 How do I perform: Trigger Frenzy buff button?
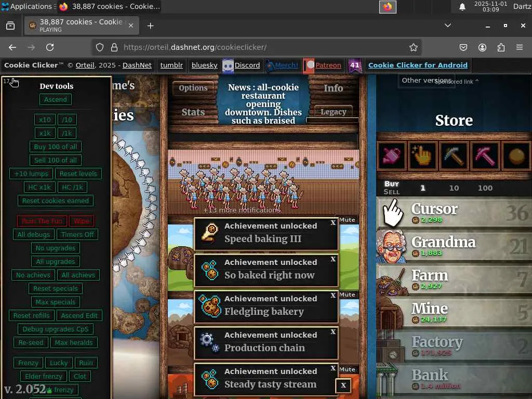pos(28,363)
